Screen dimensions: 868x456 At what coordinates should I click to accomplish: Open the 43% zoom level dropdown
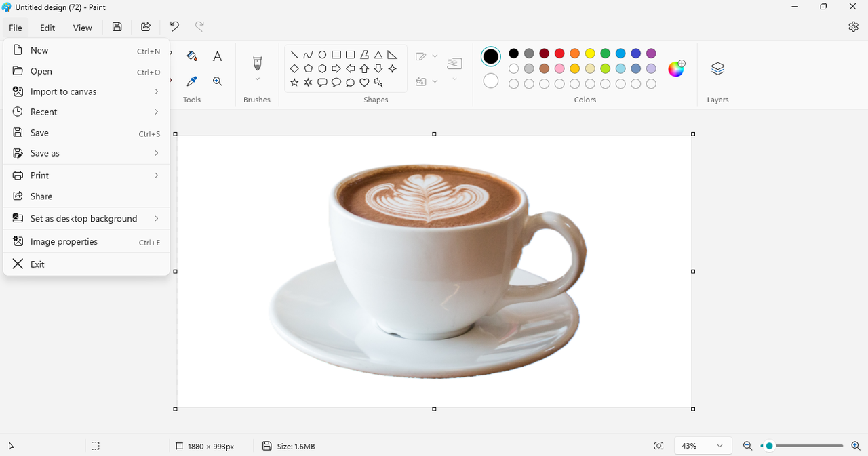(x=703, y=446)
